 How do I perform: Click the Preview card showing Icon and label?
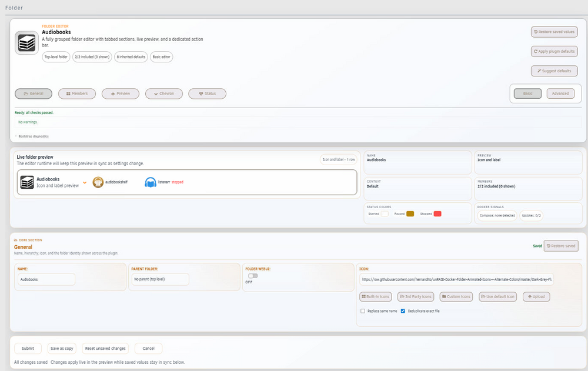[529, 162]
